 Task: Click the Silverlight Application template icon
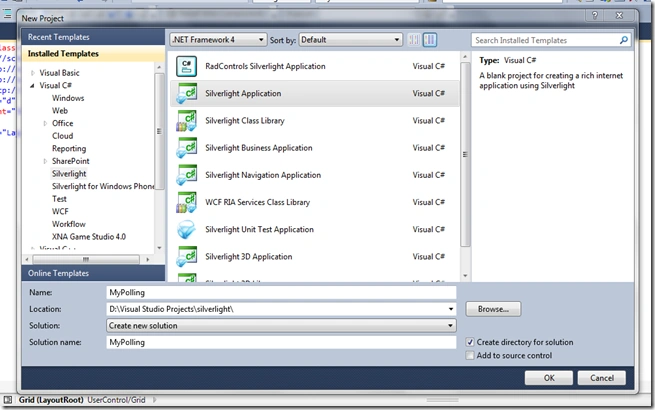pos(186,94)
